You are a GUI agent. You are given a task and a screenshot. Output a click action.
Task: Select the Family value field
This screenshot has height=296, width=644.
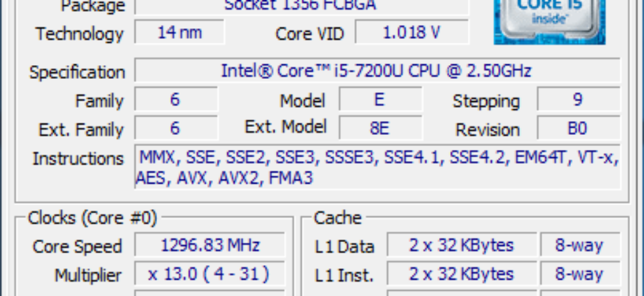point(176,99)
